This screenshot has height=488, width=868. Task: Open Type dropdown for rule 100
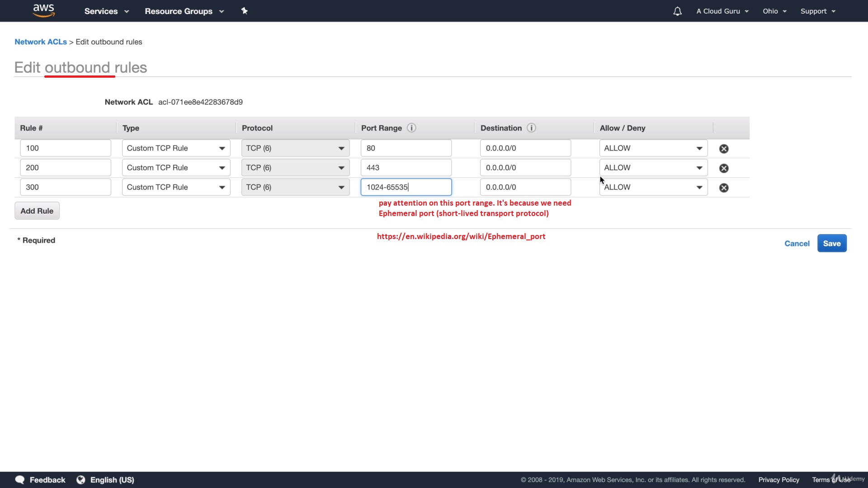[176, 148]
